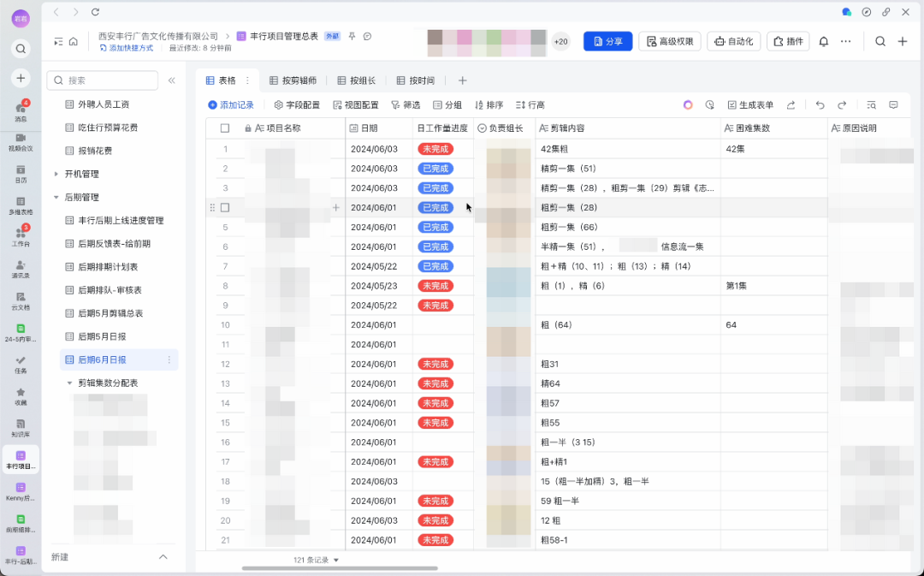Screen dimensions: 924x576
Task: Switch to the 按时间 view tab
Action: 416,80
